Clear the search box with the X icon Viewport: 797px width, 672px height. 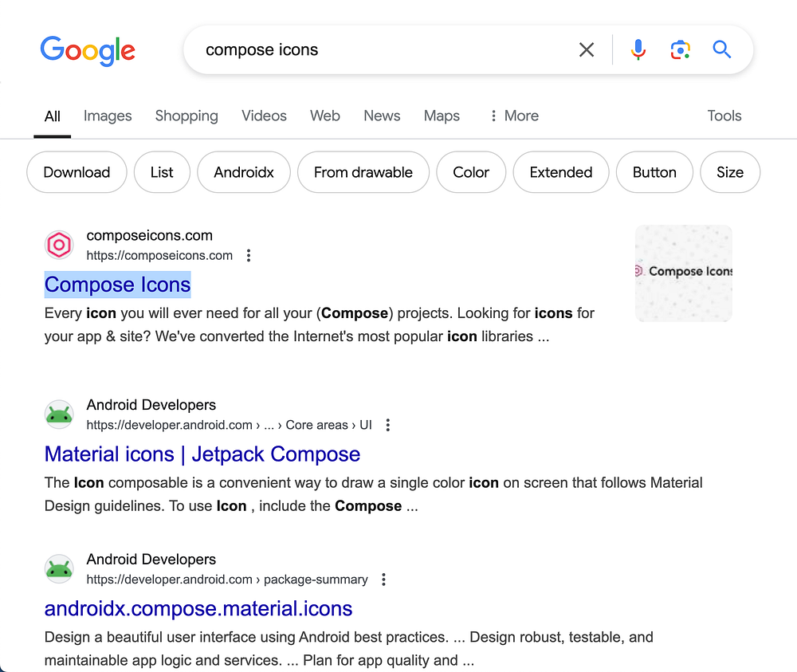586,49
